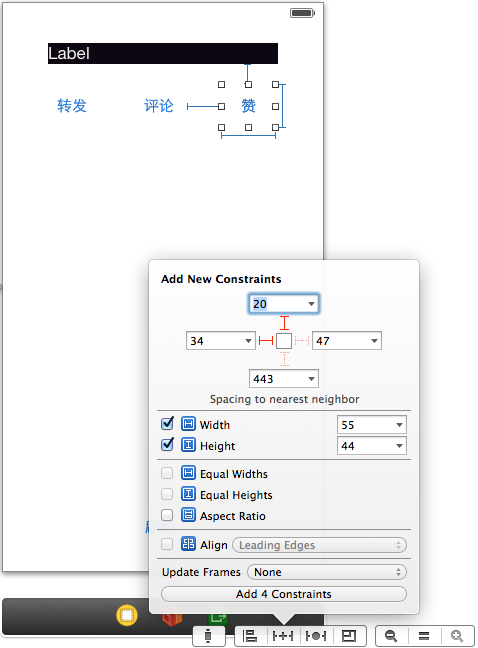Uncheck the Height constraint checkbox
The image size is (478, 648).
click(x=167, y=445)
